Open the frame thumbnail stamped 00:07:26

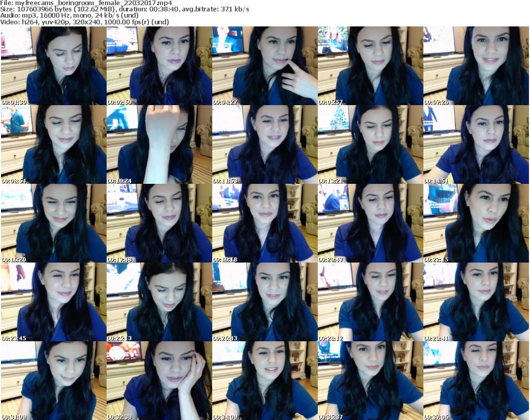click(x=476, y=66)
